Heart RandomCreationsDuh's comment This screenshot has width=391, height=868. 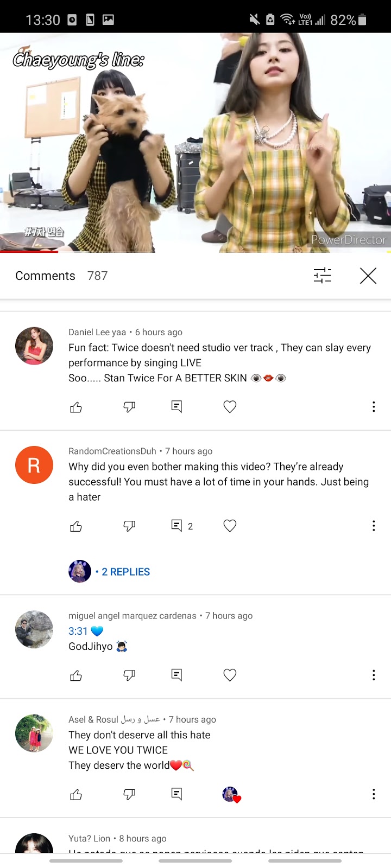[x=230, y=526]
